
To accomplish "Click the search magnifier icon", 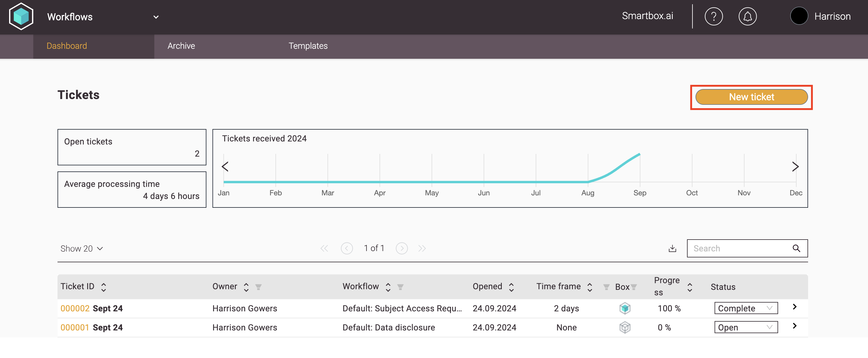I will point(796,248).
